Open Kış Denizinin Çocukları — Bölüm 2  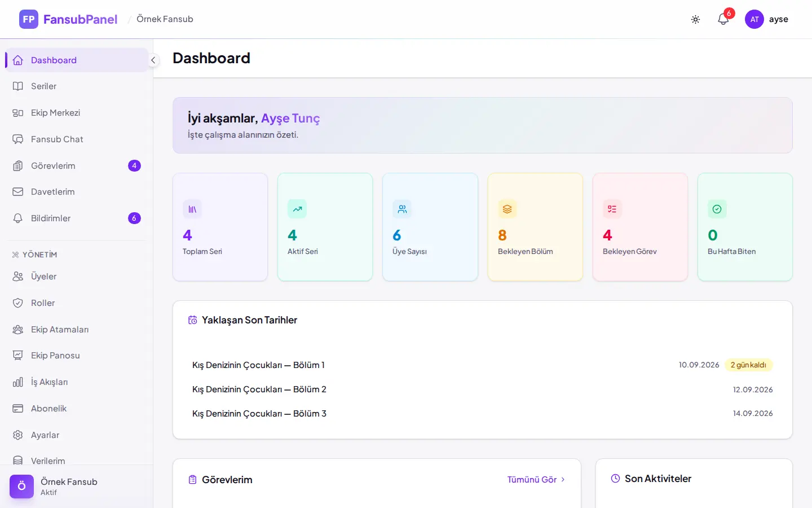pos(259,389)
